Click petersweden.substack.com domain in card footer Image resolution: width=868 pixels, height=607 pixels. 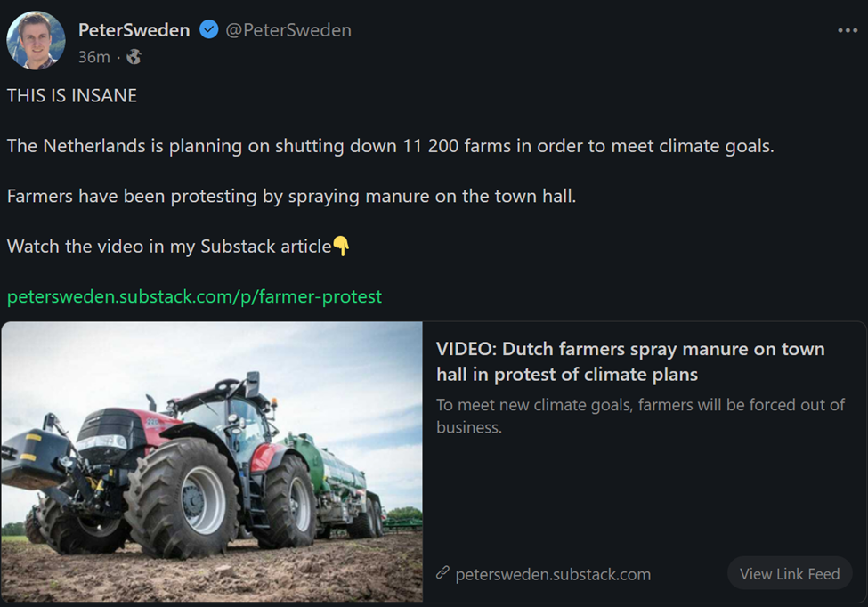[x=552, y=574]
